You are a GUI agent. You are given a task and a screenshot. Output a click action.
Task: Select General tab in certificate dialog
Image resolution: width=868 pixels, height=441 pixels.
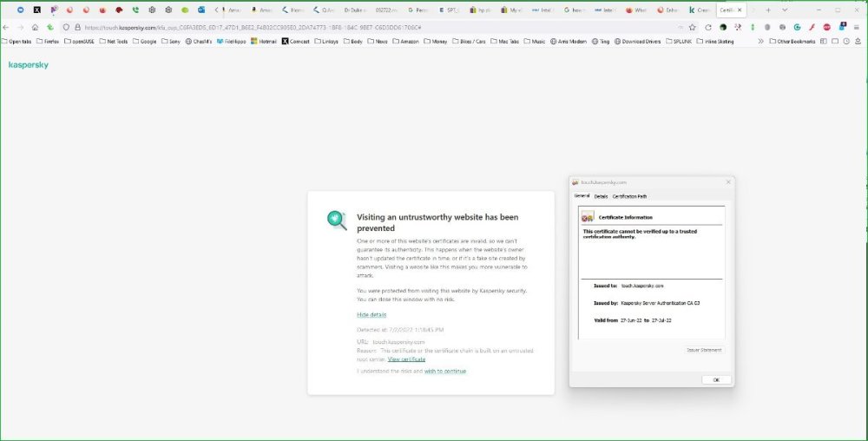coord(582,196)
